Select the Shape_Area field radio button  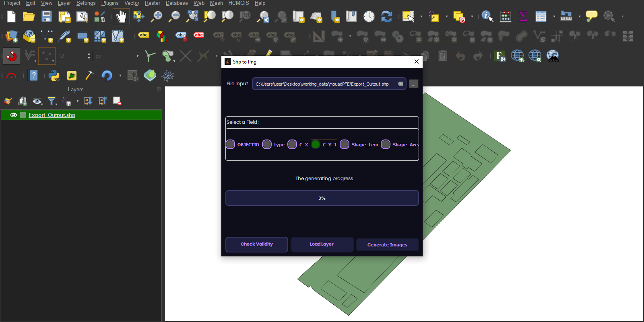point(386,144)
